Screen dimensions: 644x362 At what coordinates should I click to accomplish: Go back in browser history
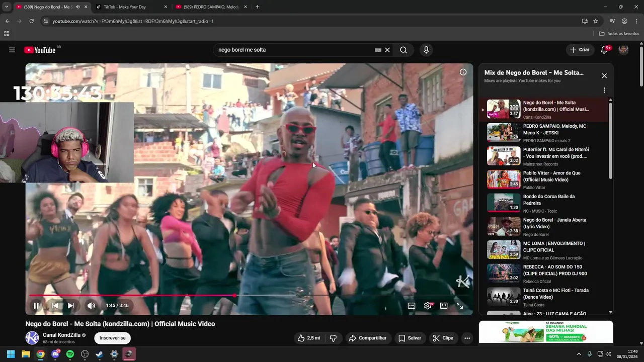tap(7, 21)
